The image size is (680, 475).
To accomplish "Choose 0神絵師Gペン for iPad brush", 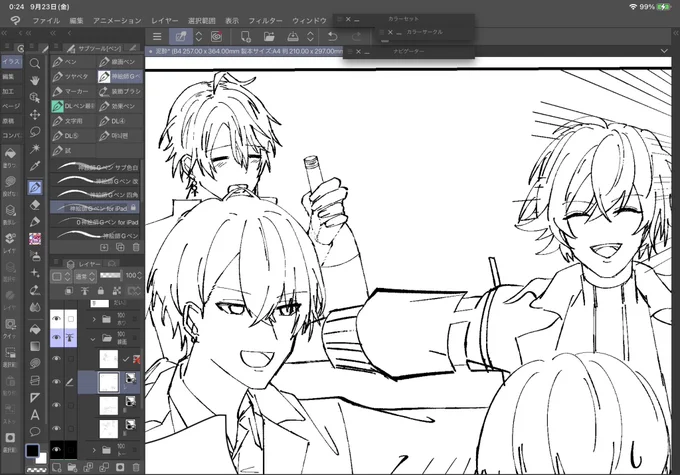I will (95, 222).
